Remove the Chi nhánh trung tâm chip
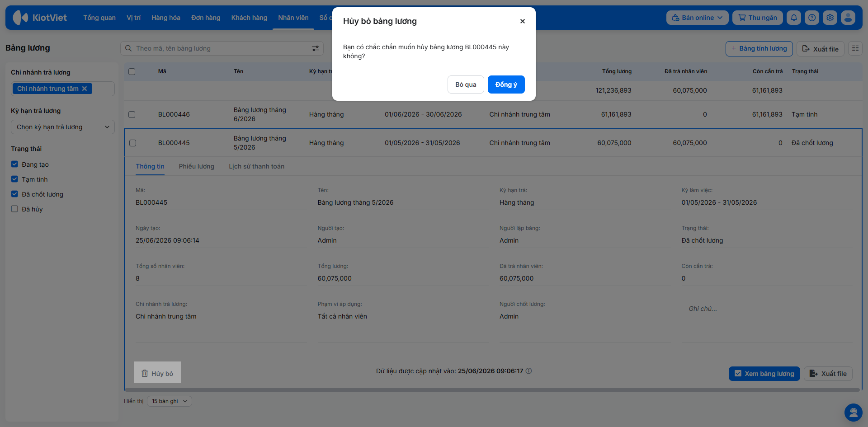The width and height of the screenshot is (868, 427). [x=85, y=89]
